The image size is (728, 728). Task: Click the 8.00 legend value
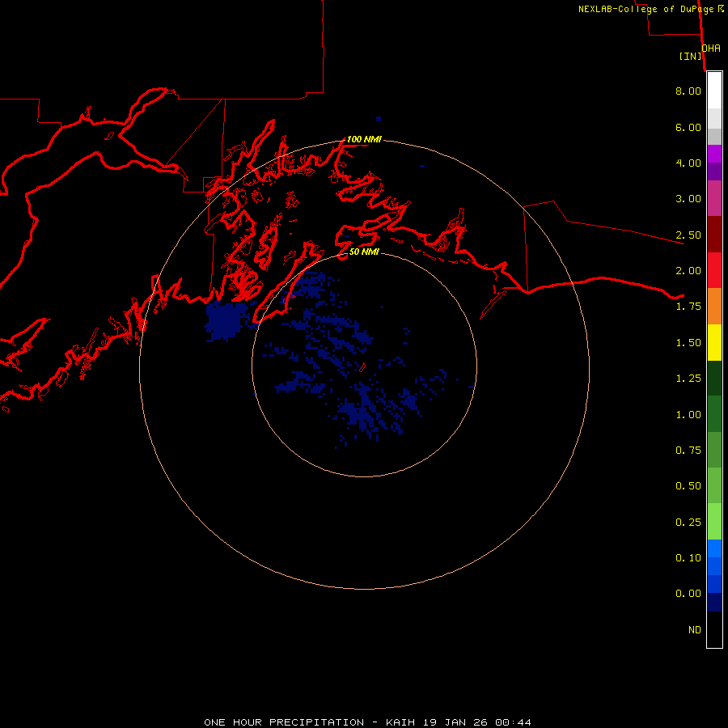688,91
